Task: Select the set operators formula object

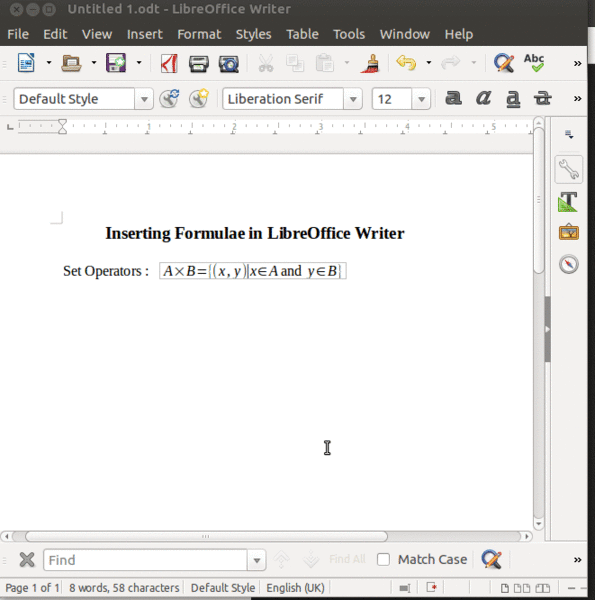Action: (x=253, y=271)
